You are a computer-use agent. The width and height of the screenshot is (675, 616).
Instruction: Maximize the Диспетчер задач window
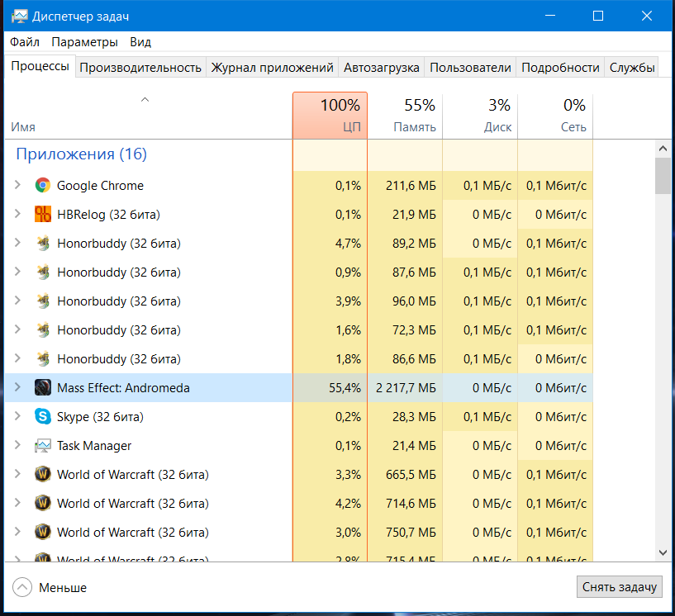pos(598,16)
